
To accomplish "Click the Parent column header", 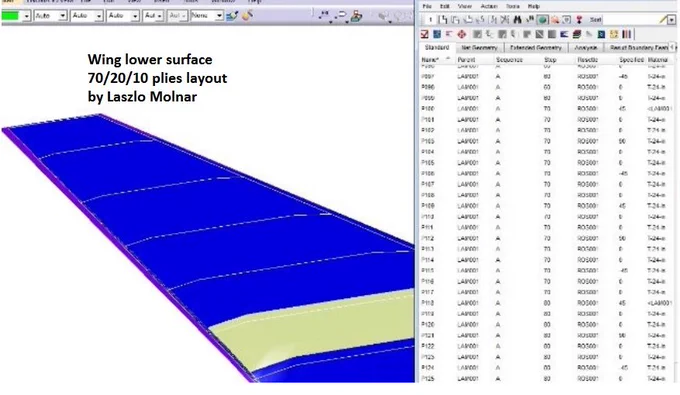I will 466,60.
